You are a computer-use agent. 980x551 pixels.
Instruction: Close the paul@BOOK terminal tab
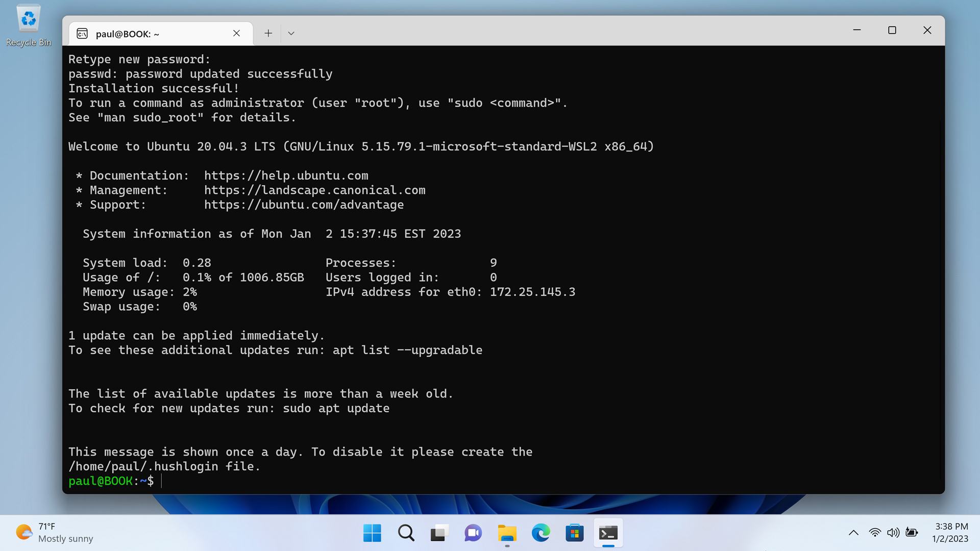pos(236,33)
